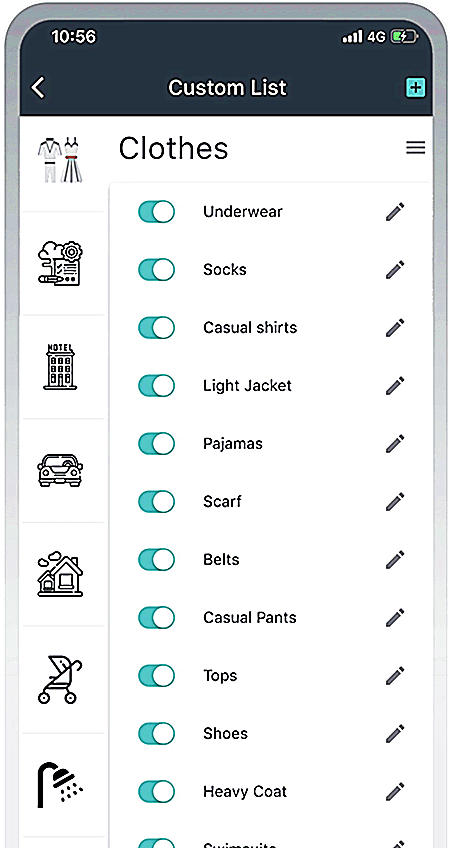
Task: Switch off the Heavy Coat toggle
Action: [x=156, y=792]
